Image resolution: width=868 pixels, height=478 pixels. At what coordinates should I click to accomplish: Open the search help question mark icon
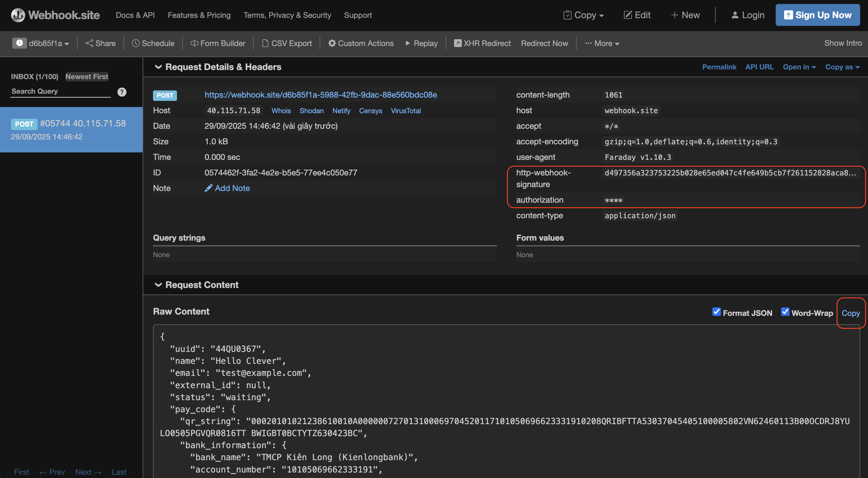[x=122, y=92]
